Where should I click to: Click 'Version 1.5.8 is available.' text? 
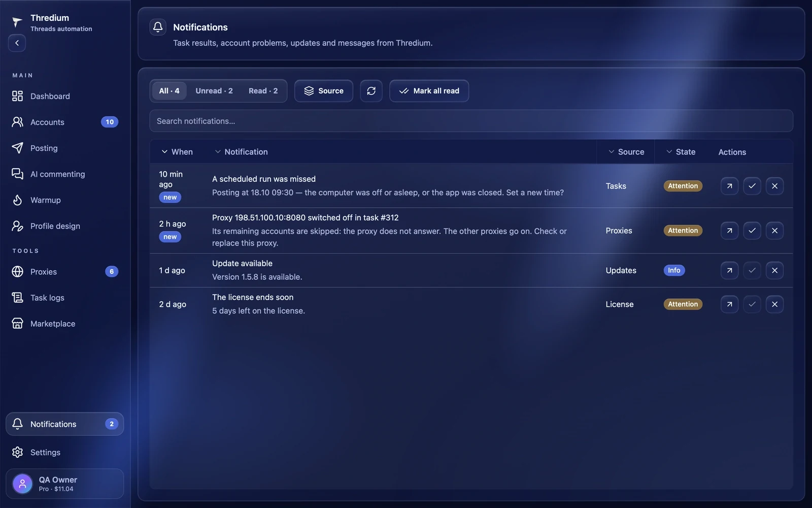pos(257,277)
